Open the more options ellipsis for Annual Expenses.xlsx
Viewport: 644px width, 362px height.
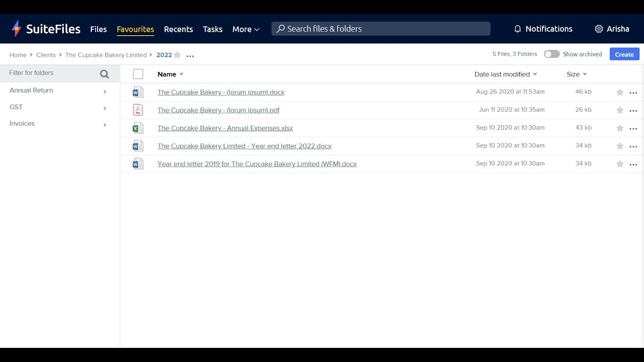(x=633, y=128)
